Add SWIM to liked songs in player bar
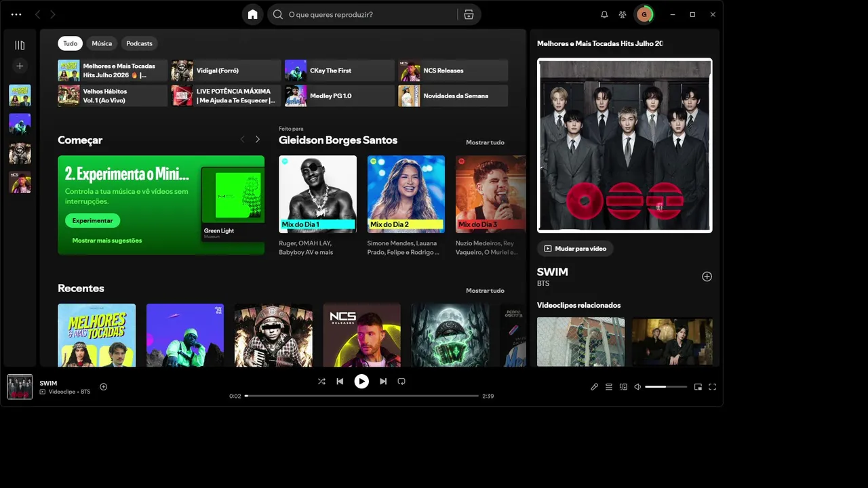The width and height of the screenshot is (868, 488). [104, 387]
